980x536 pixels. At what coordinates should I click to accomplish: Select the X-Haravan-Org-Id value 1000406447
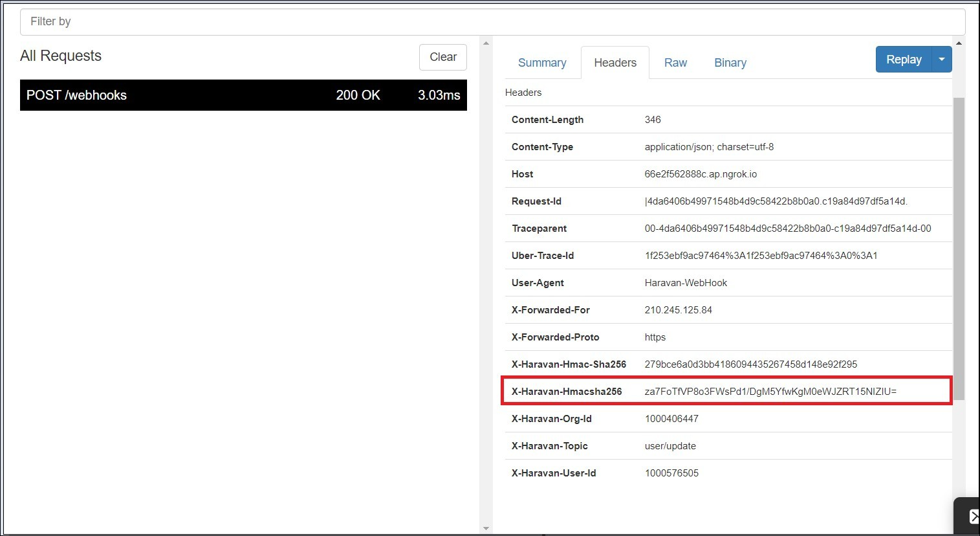tap(671, 418)
